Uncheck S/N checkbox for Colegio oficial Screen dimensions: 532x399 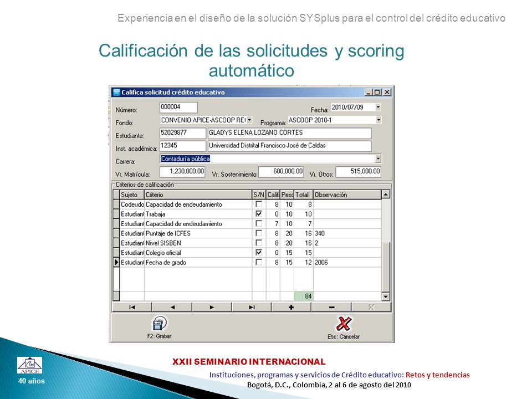coord(259,253)
